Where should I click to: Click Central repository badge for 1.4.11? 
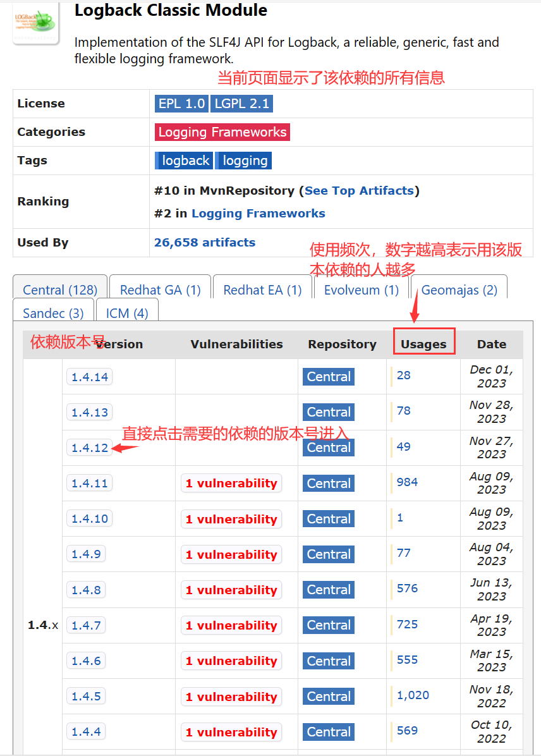tap(329, 483)
